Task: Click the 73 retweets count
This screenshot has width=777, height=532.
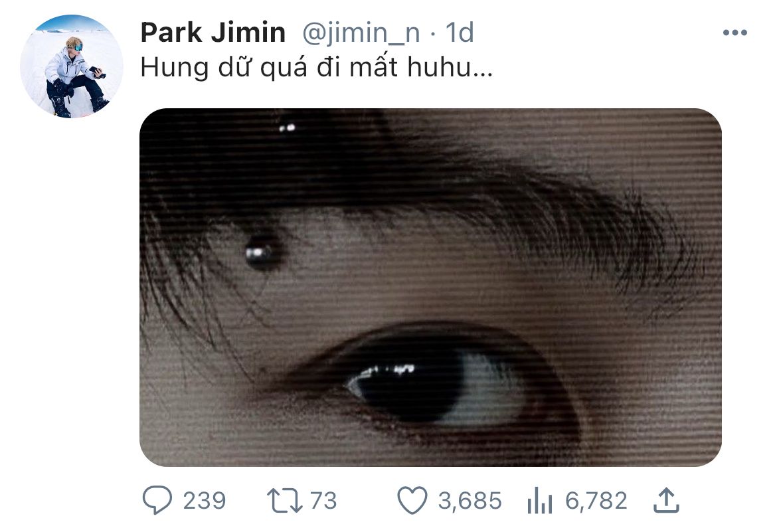Action: pyautogui.click(x=323, y=501)
